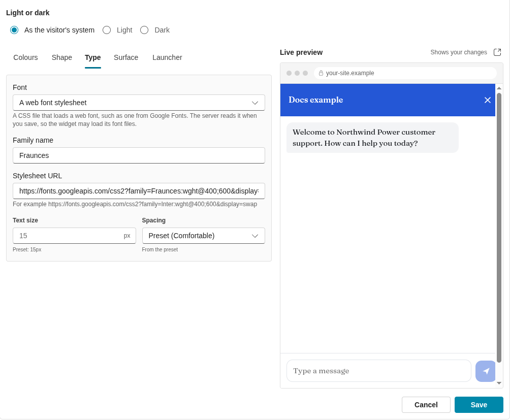
Task: Focus the Family name input field
Action: tap(139, 155)
